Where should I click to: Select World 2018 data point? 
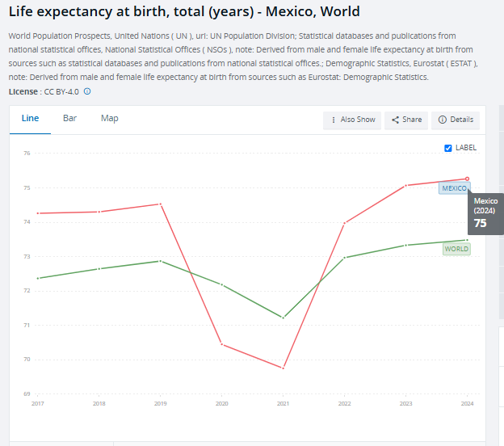[x=99, y=269]
